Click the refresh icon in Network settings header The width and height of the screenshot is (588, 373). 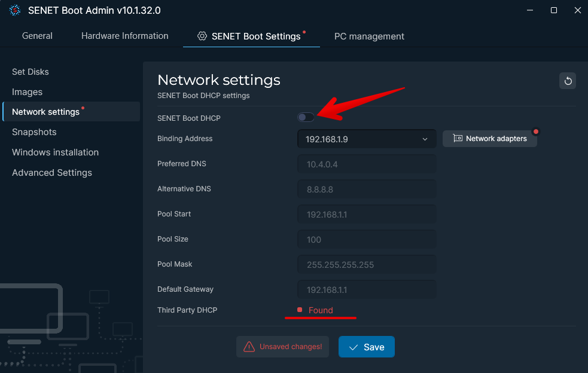pyautogui.click(x=567, y=80)
